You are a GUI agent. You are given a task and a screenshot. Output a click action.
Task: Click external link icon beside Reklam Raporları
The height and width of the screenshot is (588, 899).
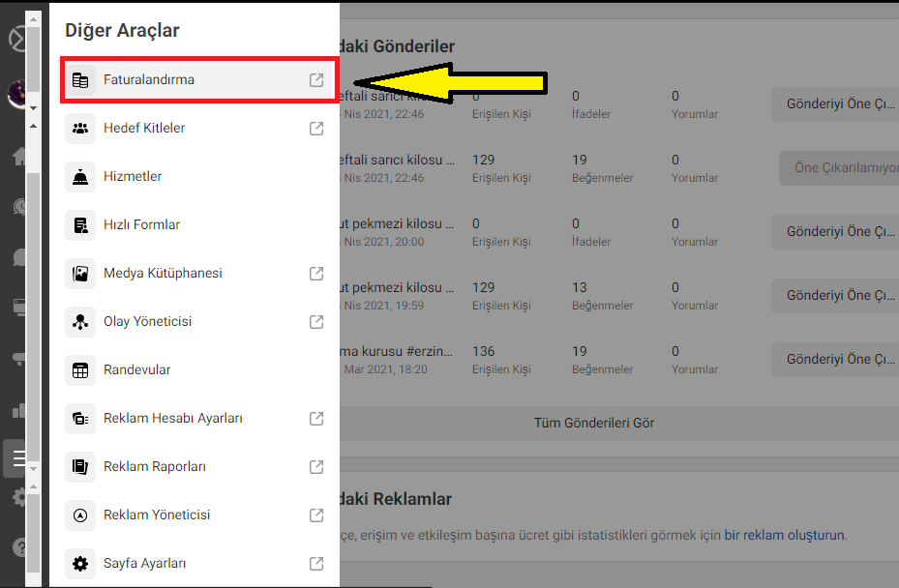pos(316,467)
